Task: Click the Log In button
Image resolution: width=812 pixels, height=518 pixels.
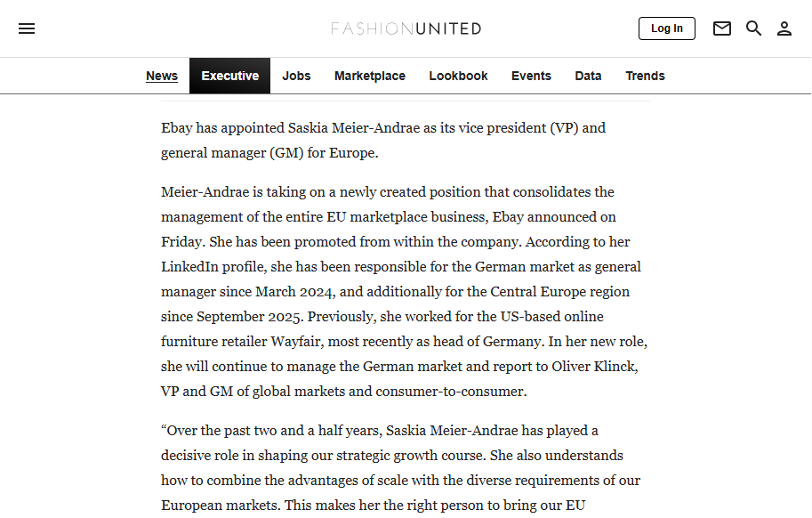Action: [666, 28]
